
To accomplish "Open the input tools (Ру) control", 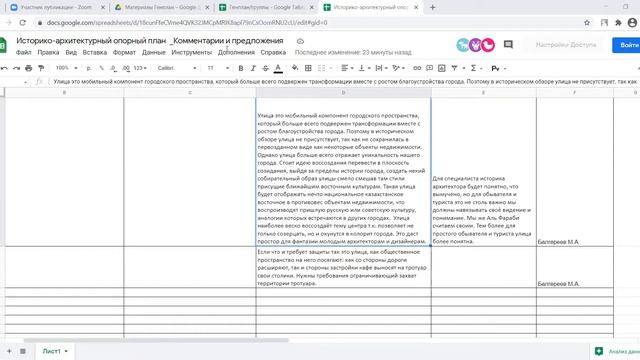I will tap(498, 69).
